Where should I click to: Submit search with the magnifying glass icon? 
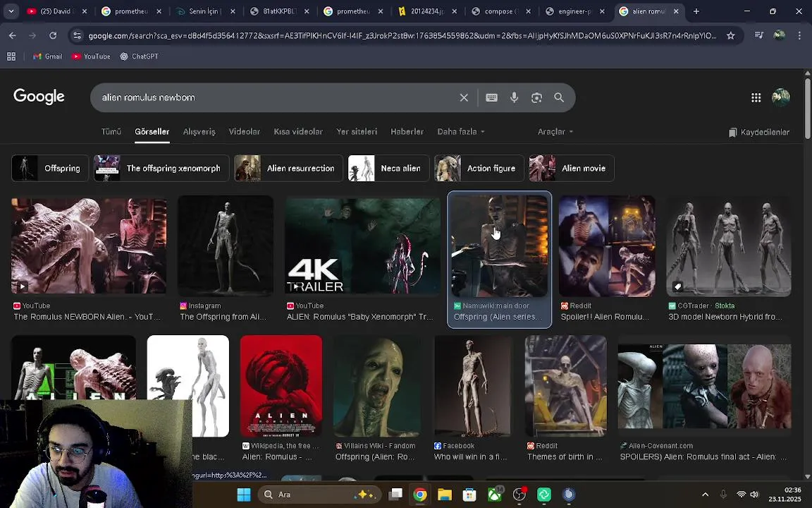pos(559,97)
